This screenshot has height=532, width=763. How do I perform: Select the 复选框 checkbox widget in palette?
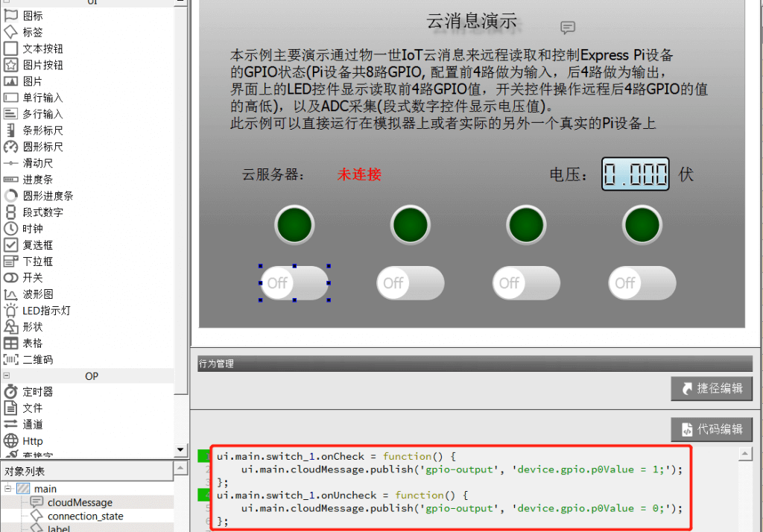pyautogui.click(x=28, y=245)
